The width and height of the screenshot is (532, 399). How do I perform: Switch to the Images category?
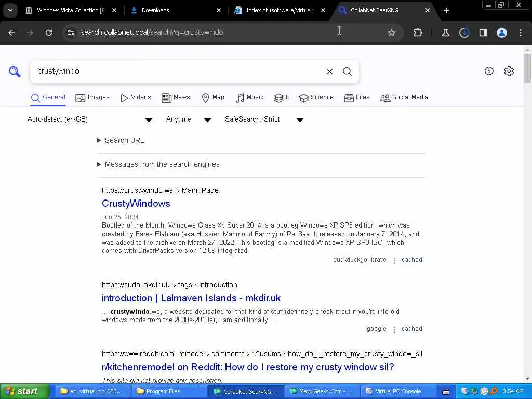[x=92, y=97]
